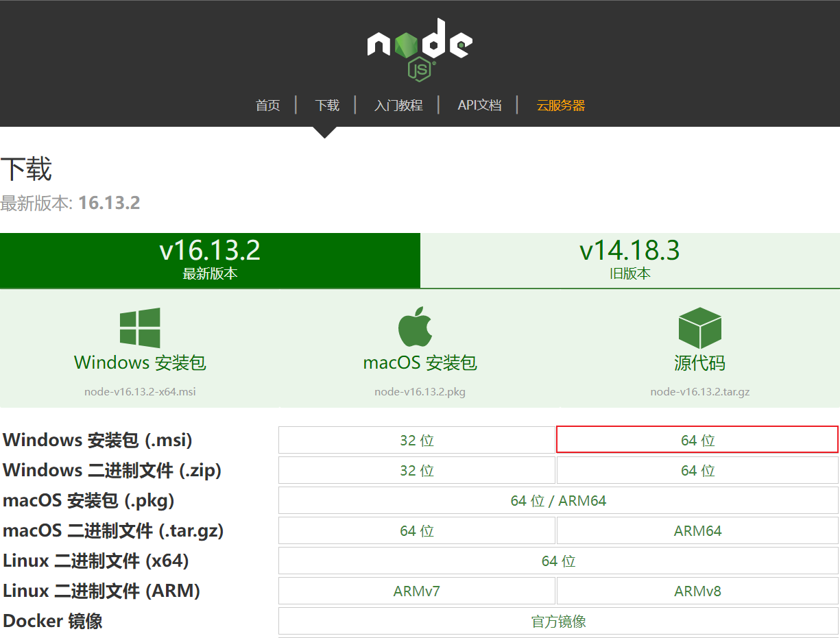Click the macOS 二进制文件 (.tar.gz) row label

(113, 530)
